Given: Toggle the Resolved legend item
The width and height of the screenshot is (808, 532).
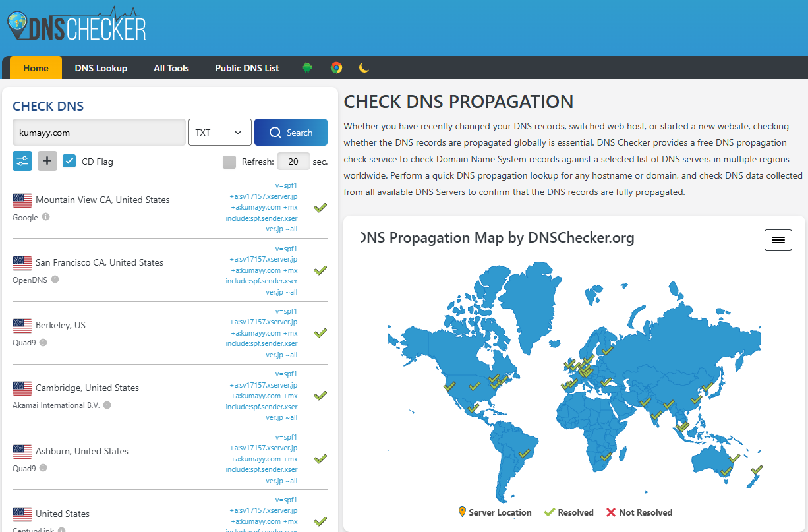Looking at the screenshot, I should coord(569,512).
